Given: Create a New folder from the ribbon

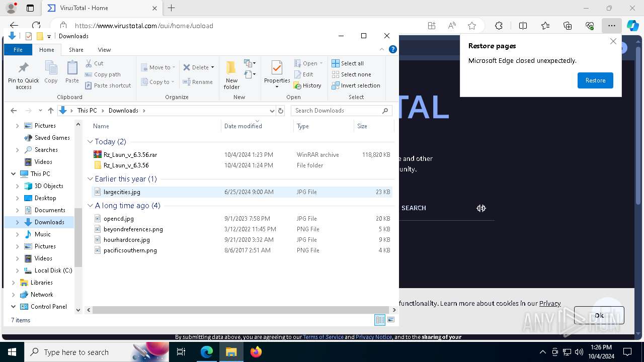Looking at the screenshot, I should pyautogui.click(x=231, y=75).
